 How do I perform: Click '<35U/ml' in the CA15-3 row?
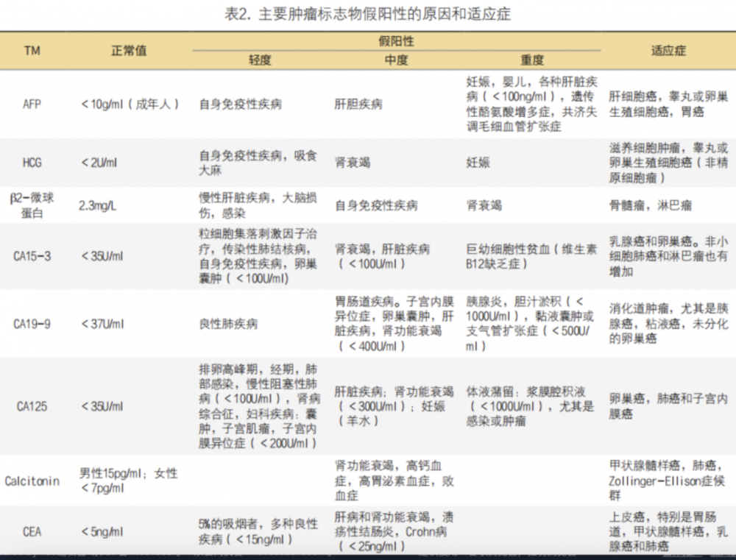point(102,256)
